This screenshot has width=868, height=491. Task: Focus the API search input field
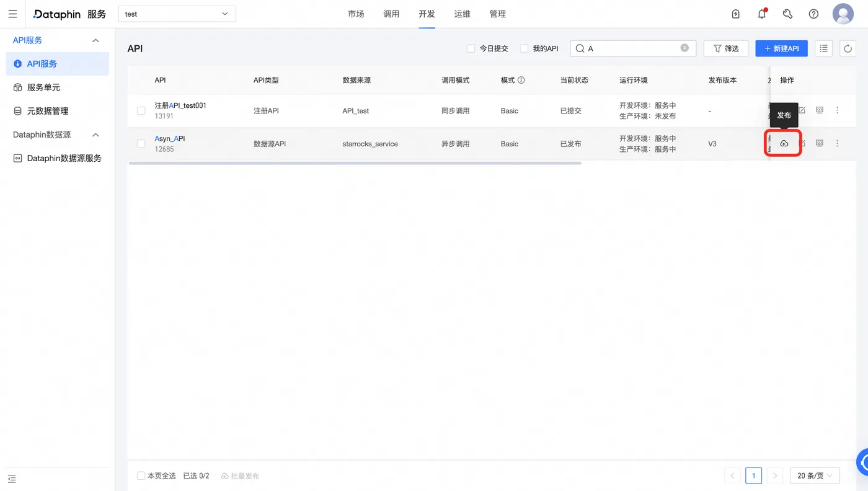pyautogui.click(x=633, y=48)
